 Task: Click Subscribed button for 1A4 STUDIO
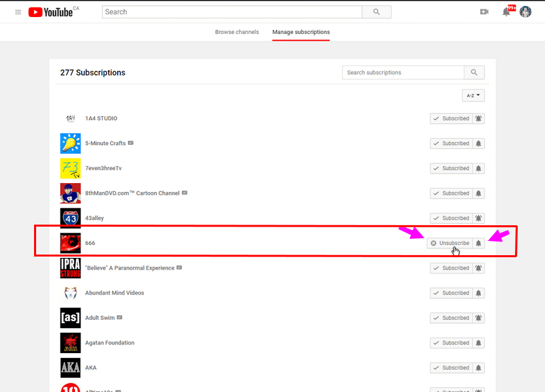451,118
